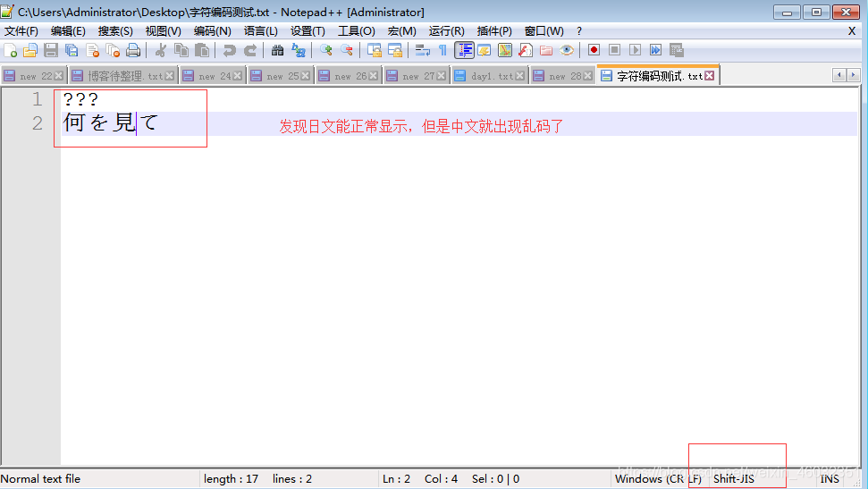Open the 工具(O) menu

pyautogui.click(x=357, y=31)
